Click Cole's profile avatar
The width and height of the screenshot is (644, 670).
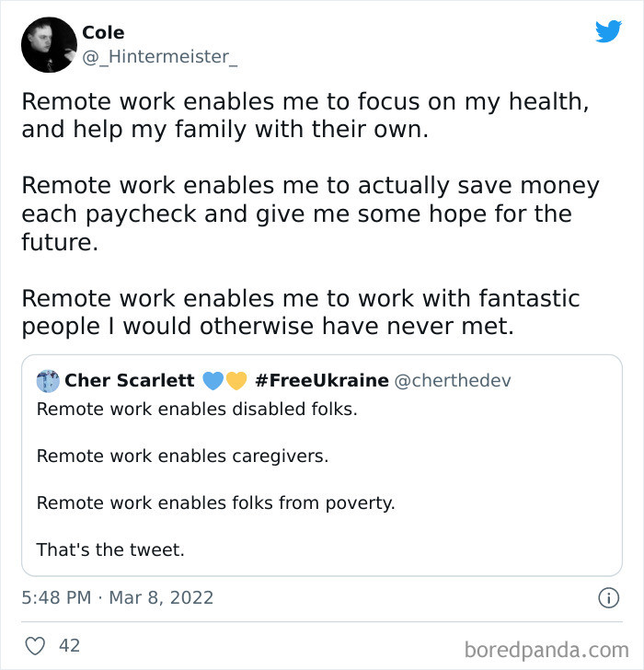[x=48, y=44]
